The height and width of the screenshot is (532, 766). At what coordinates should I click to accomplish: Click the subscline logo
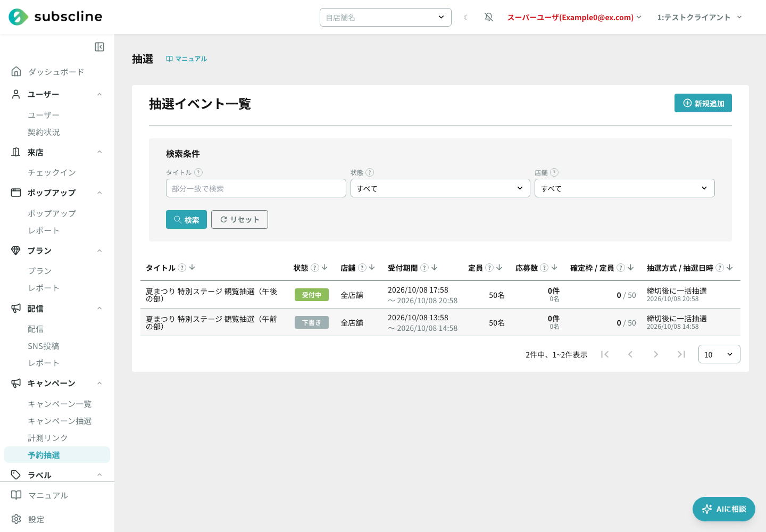55,17
